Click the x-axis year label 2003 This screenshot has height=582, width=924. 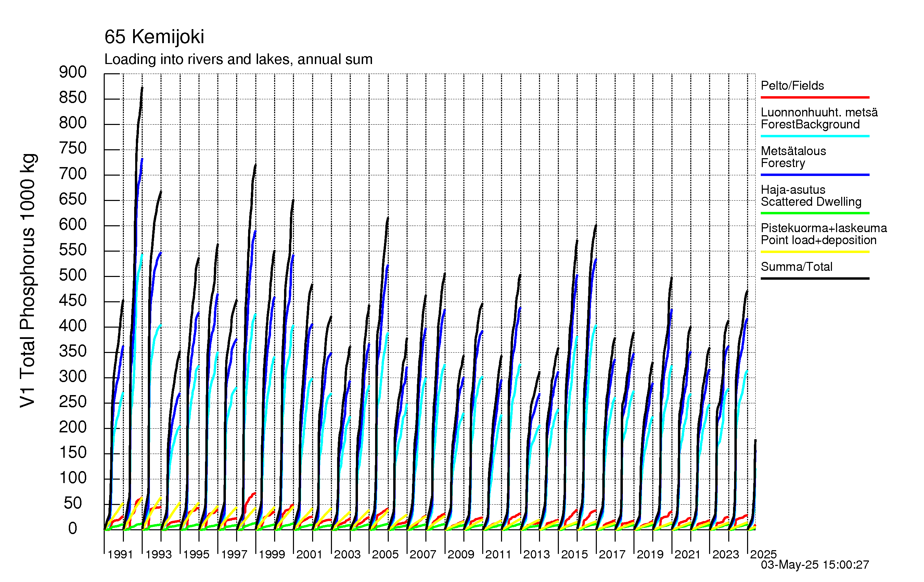[347, 554]
